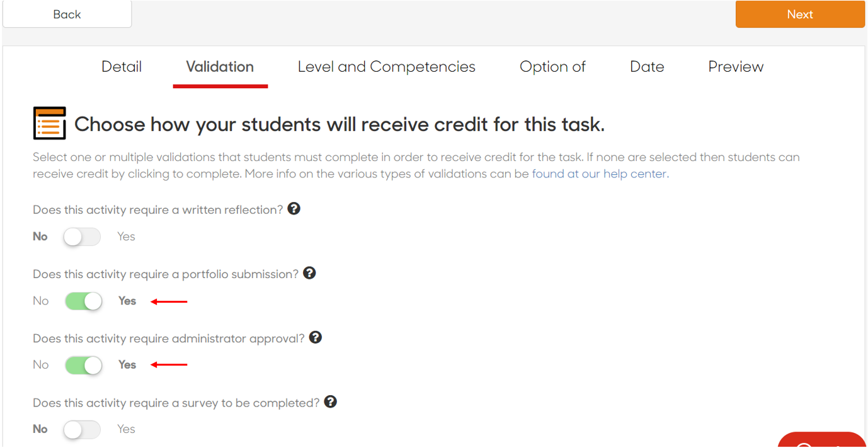
Task: Follow the 'found at our help center' link
Action: 599,174
